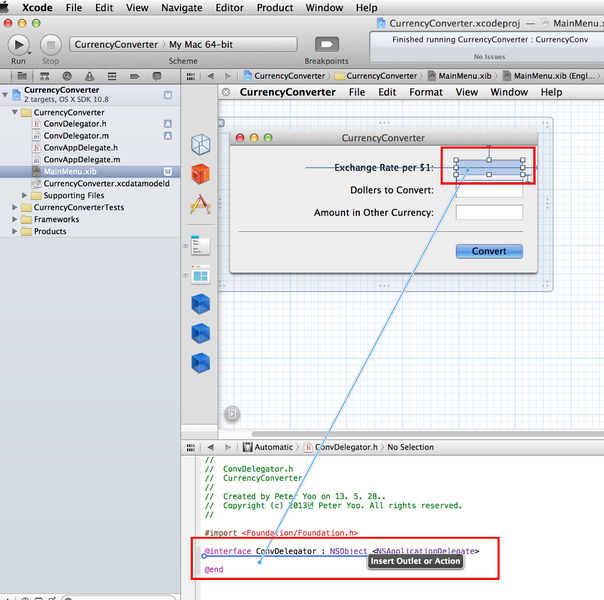This screenshot has width=604, height=600.
Task: Open the Navigate menu in menu bar
Action: (181, 8)
